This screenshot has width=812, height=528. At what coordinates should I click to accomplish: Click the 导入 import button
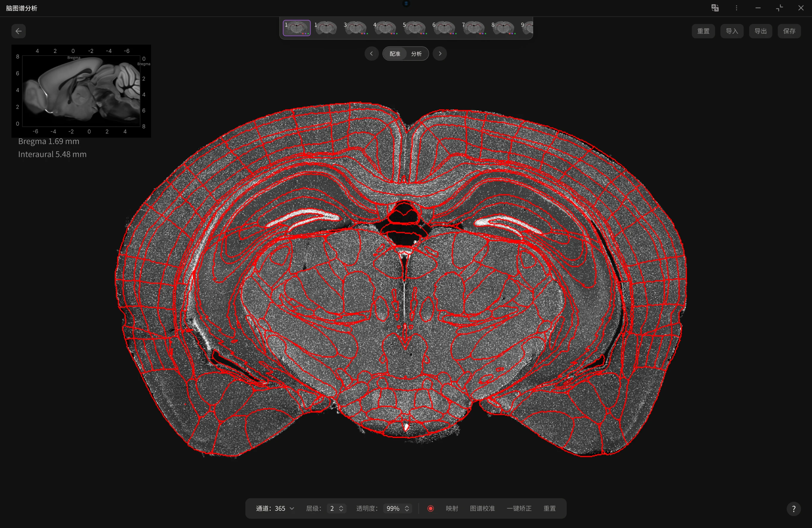(x=732, y=31)
